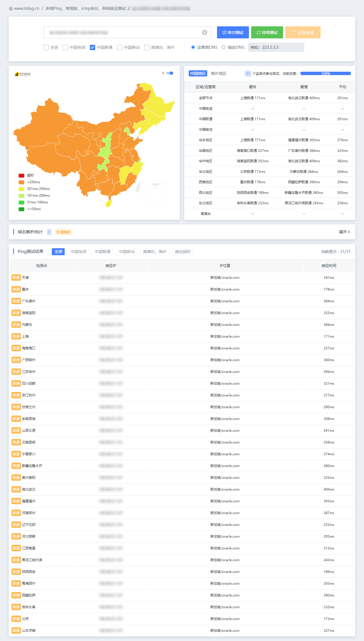Click the 单次测试 button
Screen dimensions: 364x641
click(x=233, y=32)
